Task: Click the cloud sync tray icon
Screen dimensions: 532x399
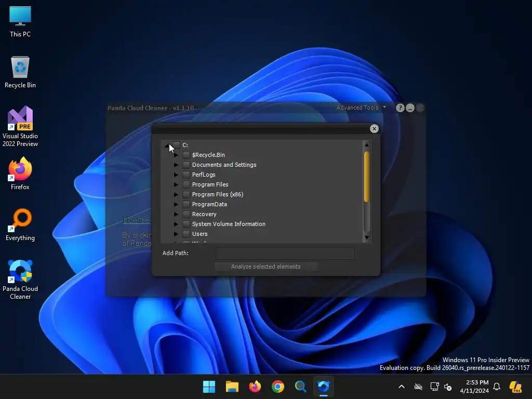Action: (418, 387)
